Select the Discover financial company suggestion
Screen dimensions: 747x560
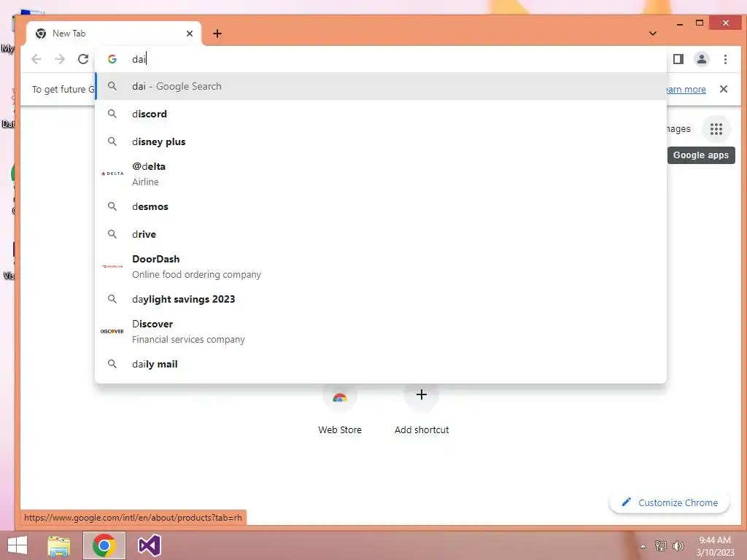point(381,332)
